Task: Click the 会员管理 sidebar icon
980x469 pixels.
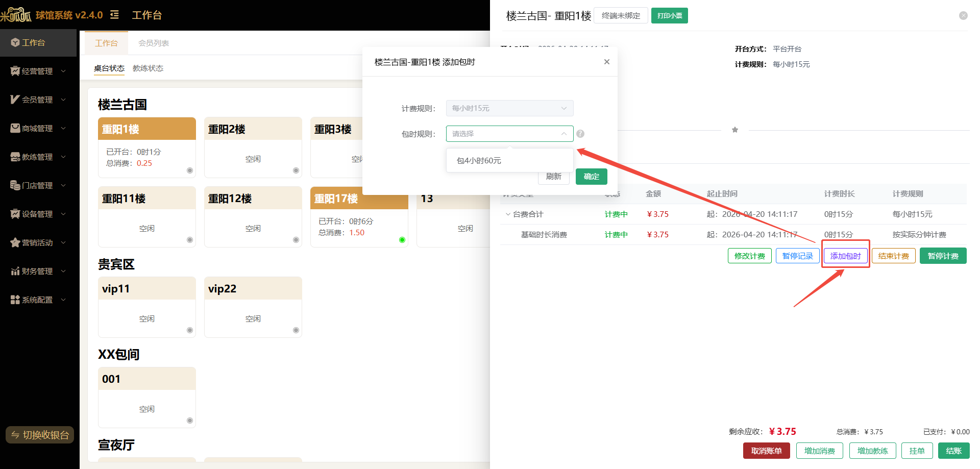Action: point(15,100)
